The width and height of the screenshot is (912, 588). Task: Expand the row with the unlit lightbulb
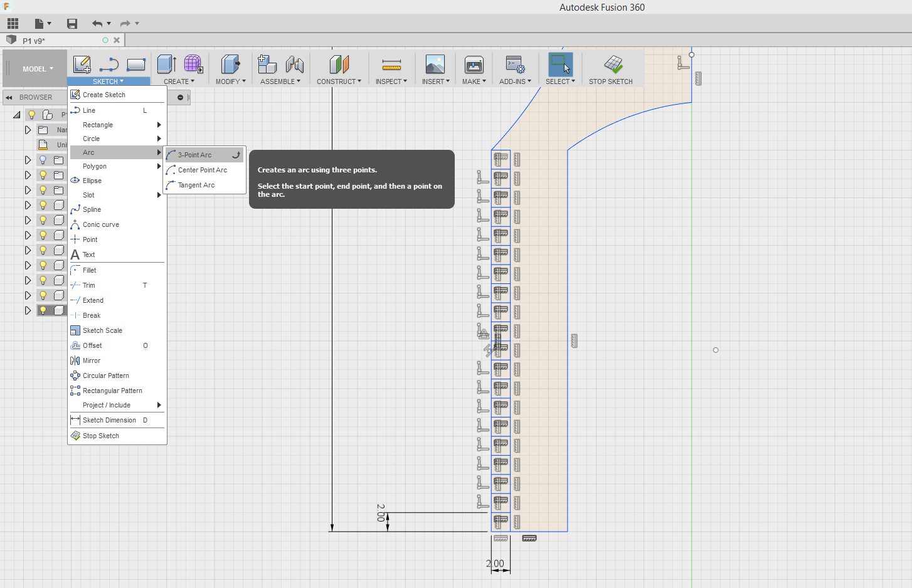coord(28,160)
